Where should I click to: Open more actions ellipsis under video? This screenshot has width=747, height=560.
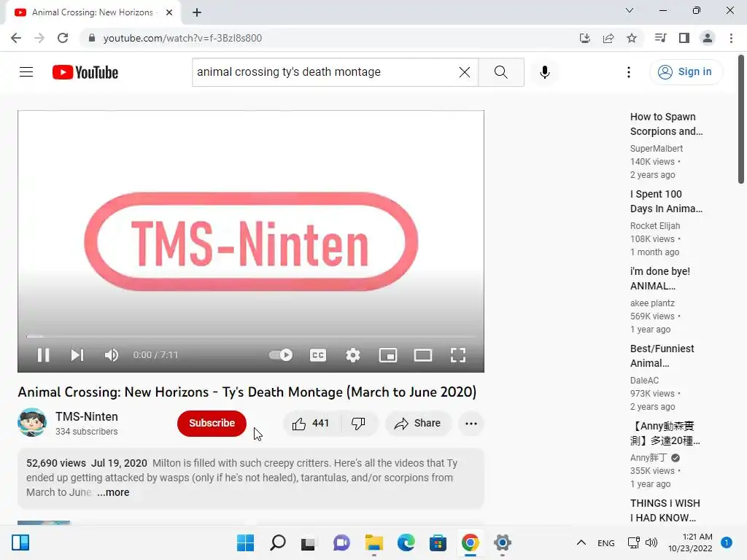pos(471,424)
